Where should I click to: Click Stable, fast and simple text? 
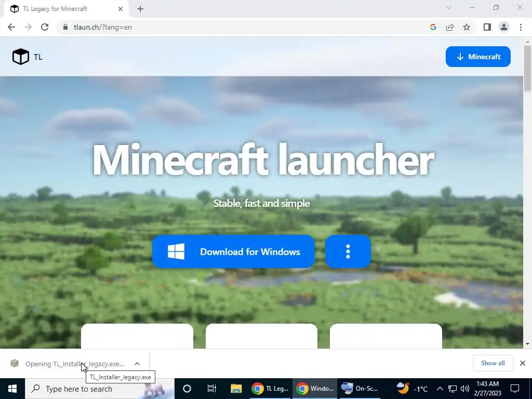coord(262,203)
